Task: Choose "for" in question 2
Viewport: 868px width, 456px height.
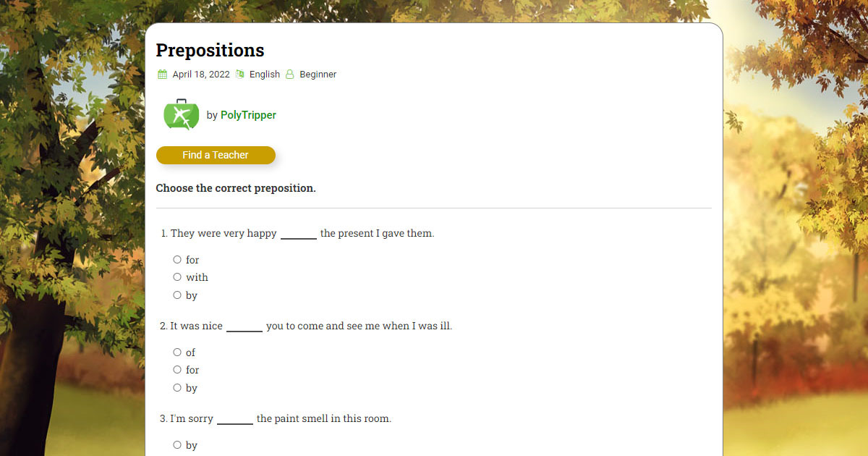Action: [177, 369]
